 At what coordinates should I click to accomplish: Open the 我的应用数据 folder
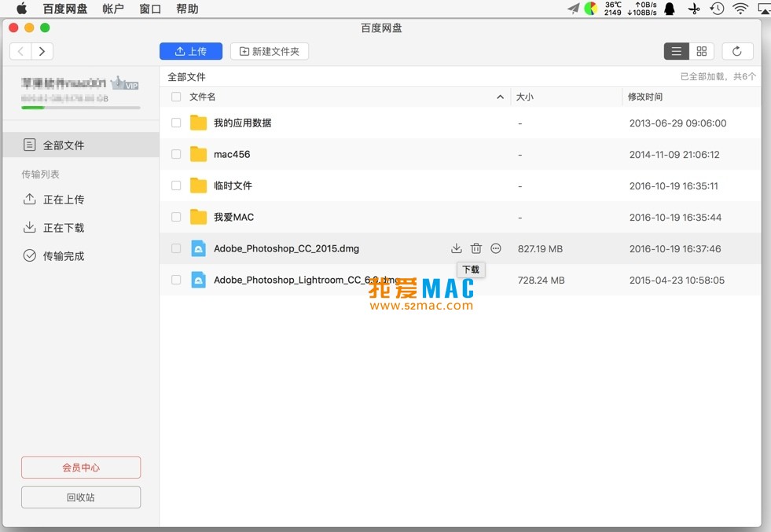coord(242,123)
